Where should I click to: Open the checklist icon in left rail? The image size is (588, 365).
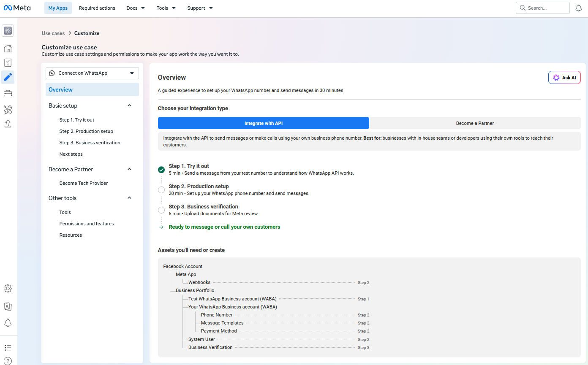click(x=8, y=63)
